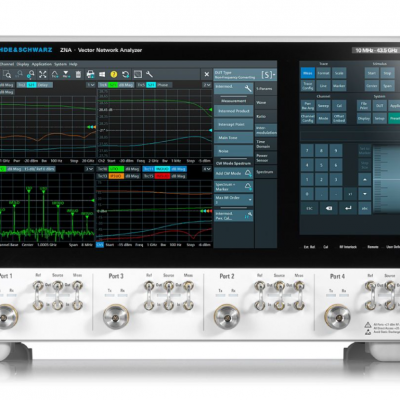Click the Setup system key
The image size is (400, 400).
(x=379, y=118)
